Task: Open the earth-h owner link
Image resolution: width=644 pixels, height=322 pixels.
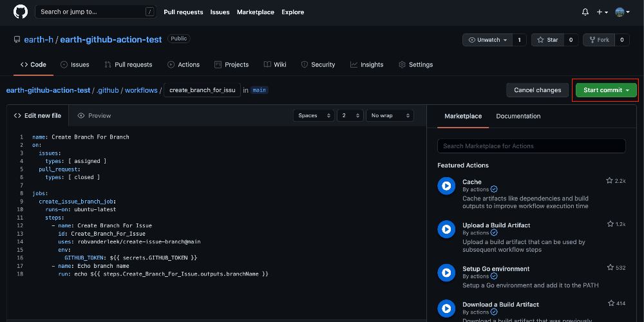Action: (39, 39)
